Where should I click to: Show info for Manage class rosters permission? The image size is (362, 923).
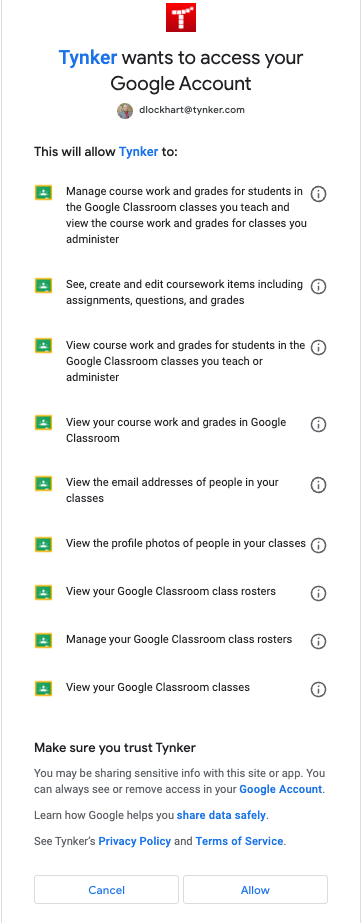point(318,641)
